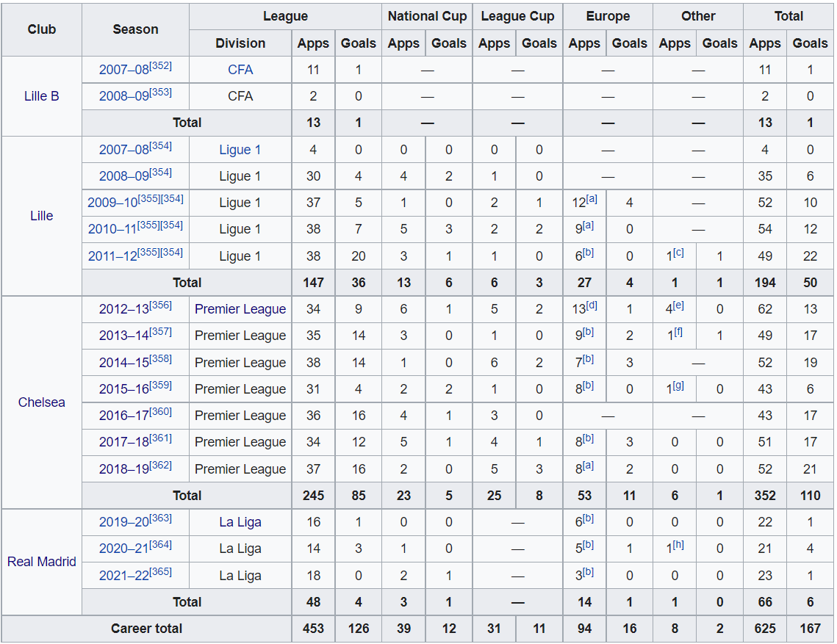The height and width of the screenshot is (644, 837).
Task: Open the CFA division link for 2007–08
Action: tap(240, 70)
